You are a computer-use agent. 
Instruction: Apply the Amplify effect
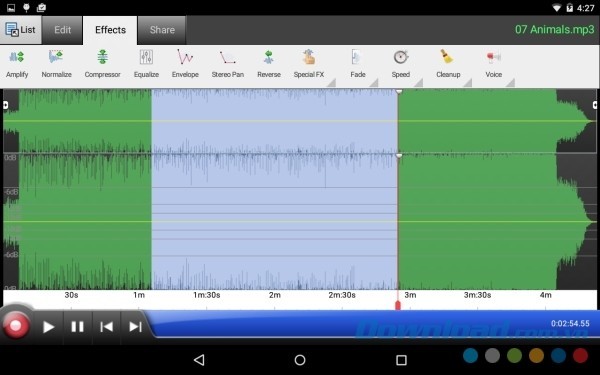[x=17, y=64]
